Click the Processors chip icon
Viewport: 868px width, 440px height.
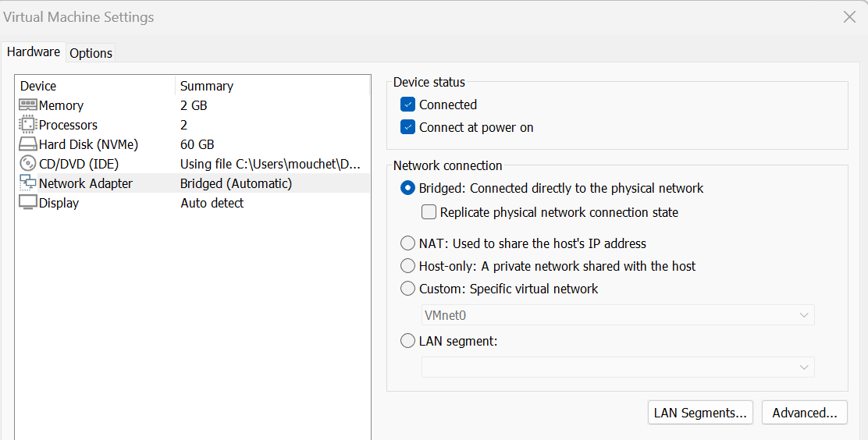click(28, 125)
